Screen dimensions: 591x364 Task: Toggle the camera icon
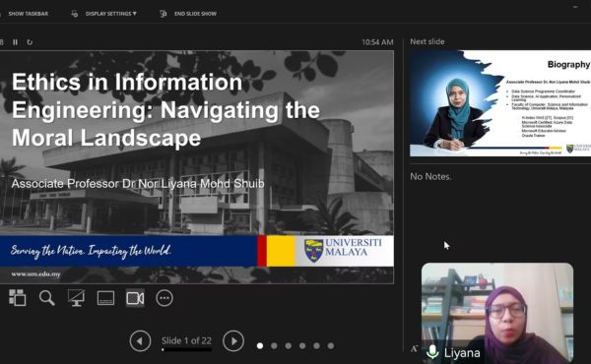(x=135, y=298)
